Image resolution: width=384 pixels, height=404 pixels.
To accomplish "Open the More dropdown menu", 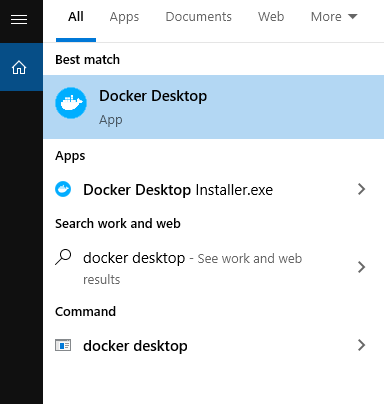I will [x=334, y=17].
